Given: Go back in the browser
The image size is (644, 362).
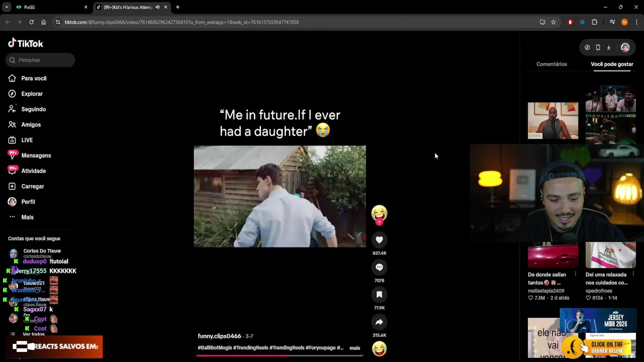Looking at the screenshot, I should click(x=8, y=22).
